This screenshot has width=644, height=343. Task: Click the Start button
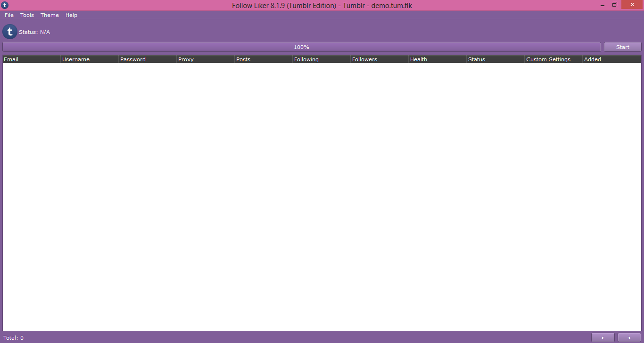click(623, 47)
